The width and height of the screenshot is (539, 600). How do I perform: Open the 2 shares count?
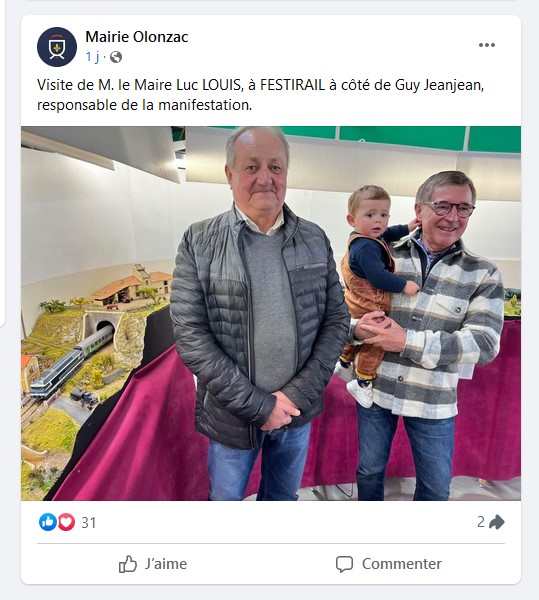point(481,522)
